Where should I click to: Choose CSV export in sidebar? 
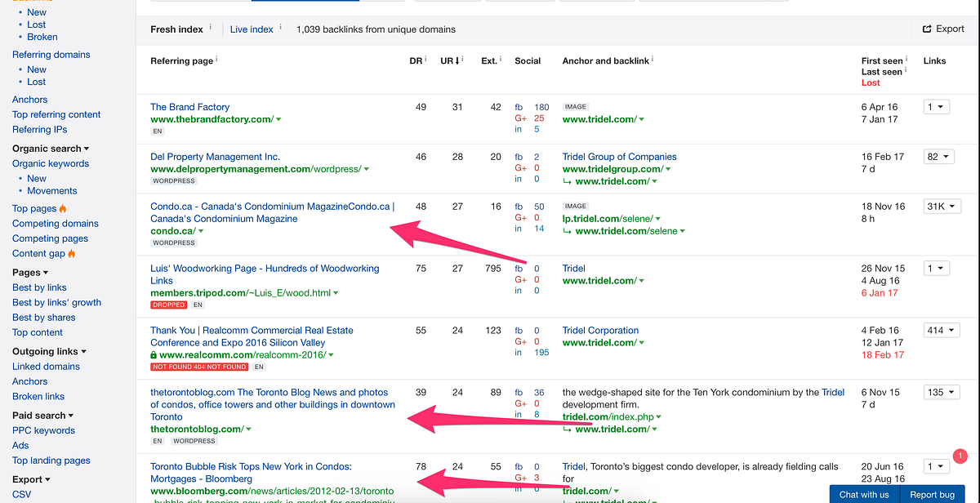[22, 495]
